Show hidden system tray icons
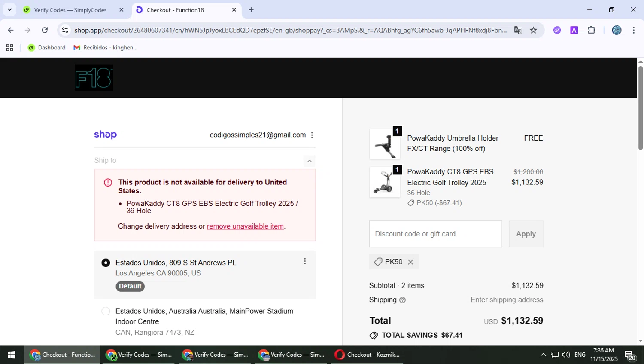 click(x=543, y=355)
